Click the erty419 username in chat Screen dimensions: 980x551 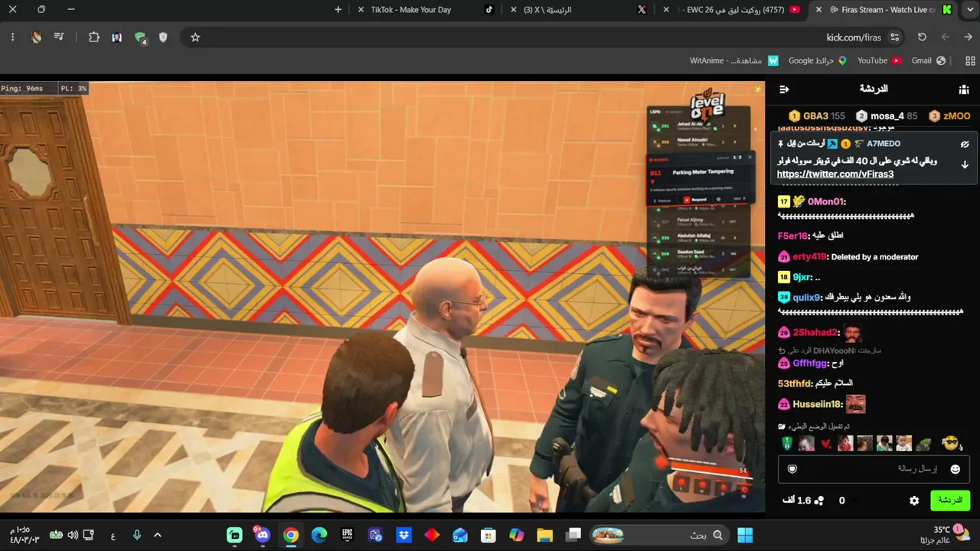click(809, 257)
